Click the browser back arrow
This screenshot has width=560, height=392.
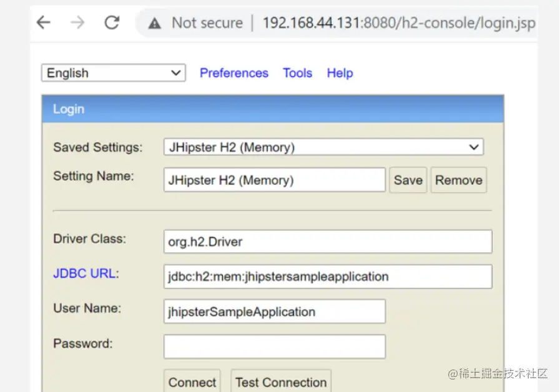44,23
